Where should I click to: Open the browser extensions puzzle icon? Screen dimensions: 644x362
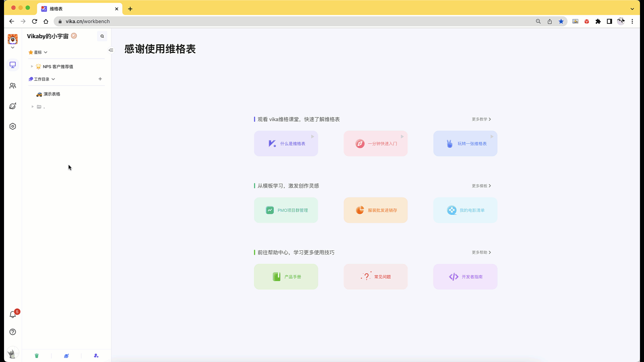[x=598, y=21]
